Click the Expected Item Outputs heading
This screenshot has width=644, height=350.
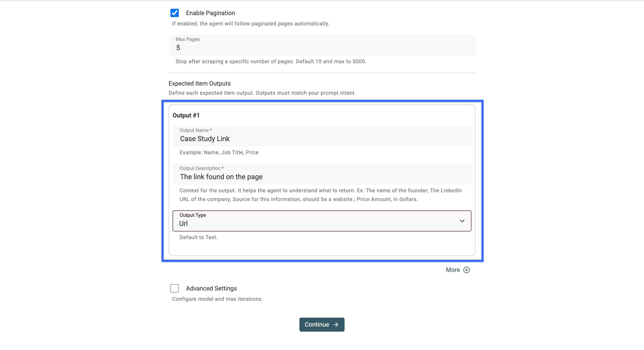pos(200,83)
